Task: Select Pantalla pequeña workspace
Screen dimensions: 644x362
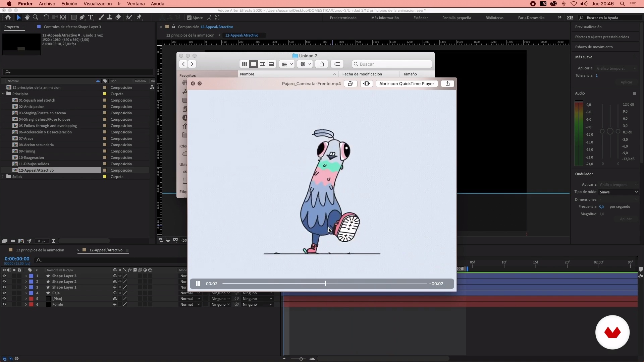Action: [457, 18]
